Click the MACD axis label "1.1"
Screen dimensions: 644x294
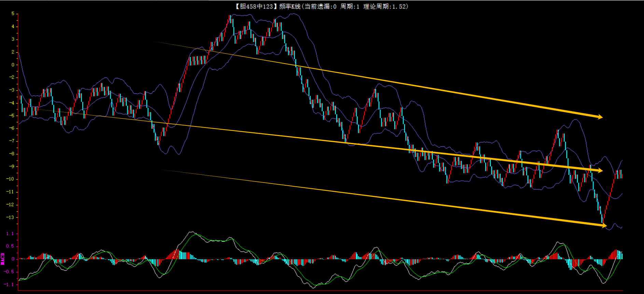click(10, 234)
